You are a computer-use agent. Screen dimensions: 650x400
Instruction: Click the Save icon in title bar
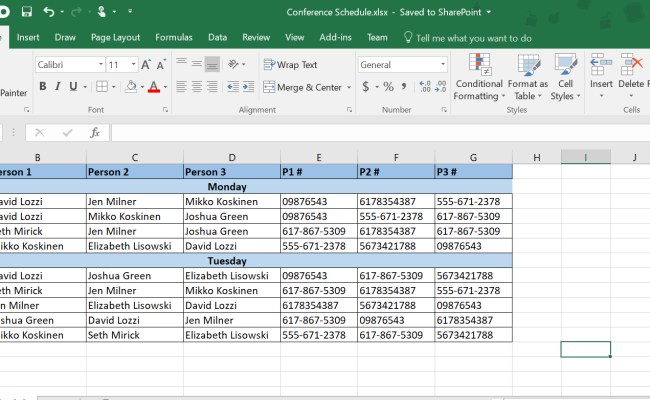tap(27, 12)
